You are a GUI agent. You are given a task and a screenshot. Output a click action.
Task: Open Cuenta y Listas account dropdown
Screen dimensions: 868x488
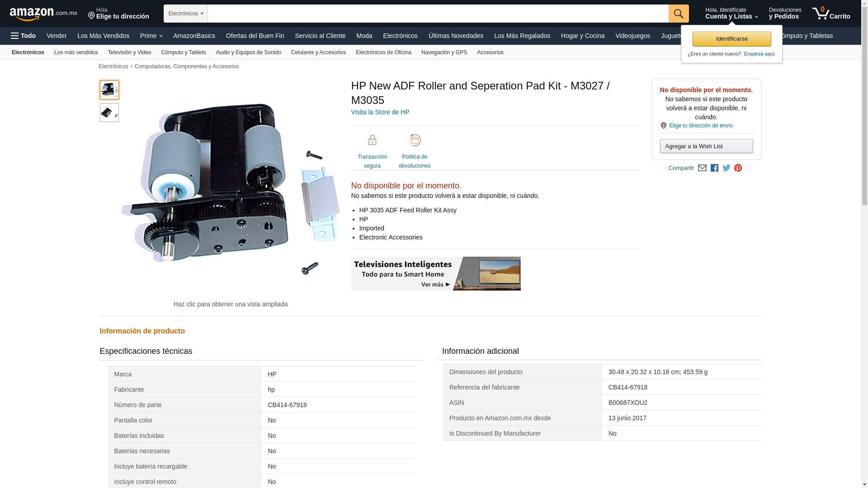tap(731, 14)
